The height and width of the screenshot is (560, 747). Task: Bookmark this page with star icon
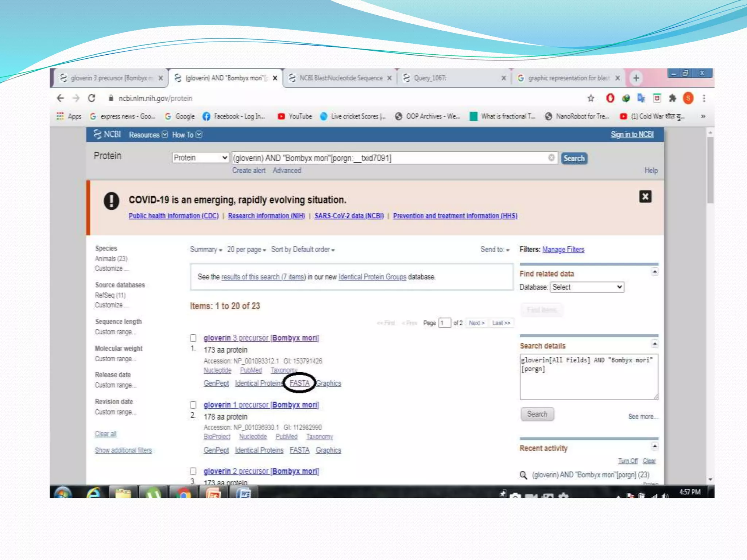[x=591, y=98]
